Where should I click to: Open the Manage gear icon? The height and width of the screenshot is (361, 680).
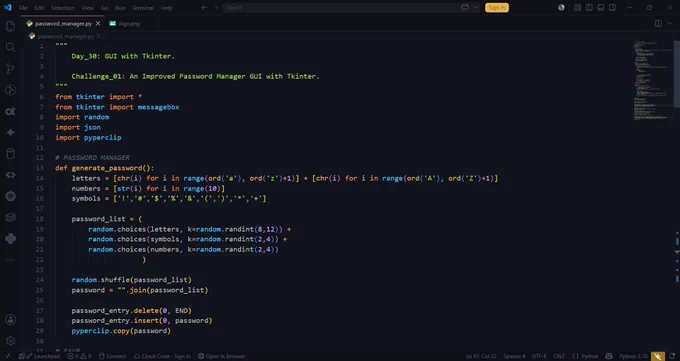click(x=10, y=341)
